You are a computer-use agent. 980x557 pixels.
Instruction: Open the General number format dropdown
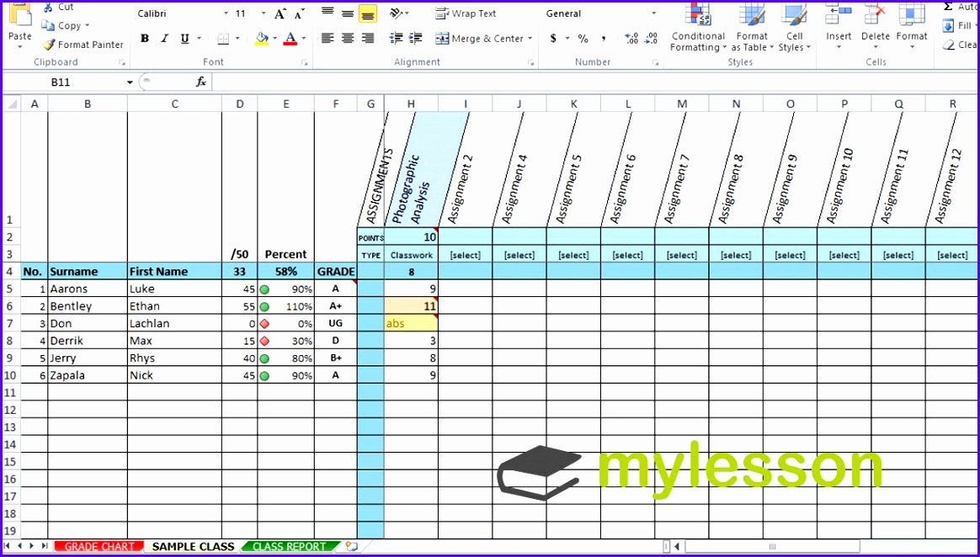click(x=653, y=13)
